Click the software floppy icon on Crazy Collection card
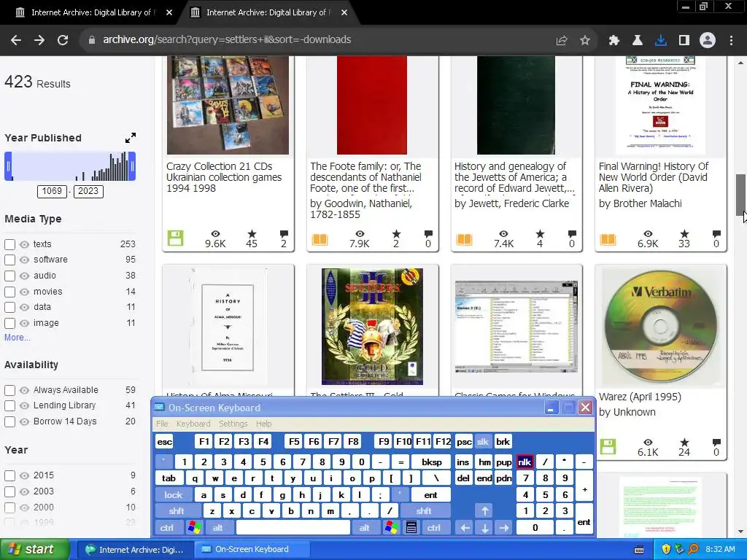Viewport: 747px width, 560px height. pos(175,238)
